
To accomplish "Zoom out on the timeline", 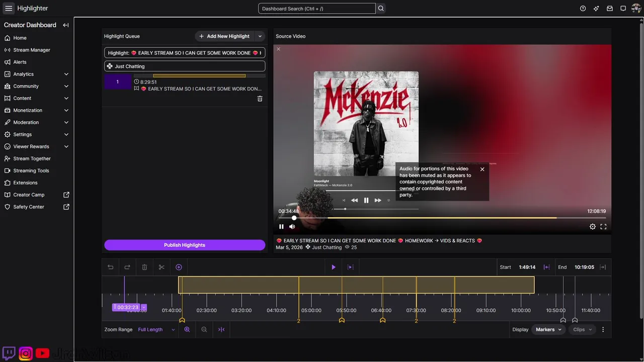I will (204, 330).
